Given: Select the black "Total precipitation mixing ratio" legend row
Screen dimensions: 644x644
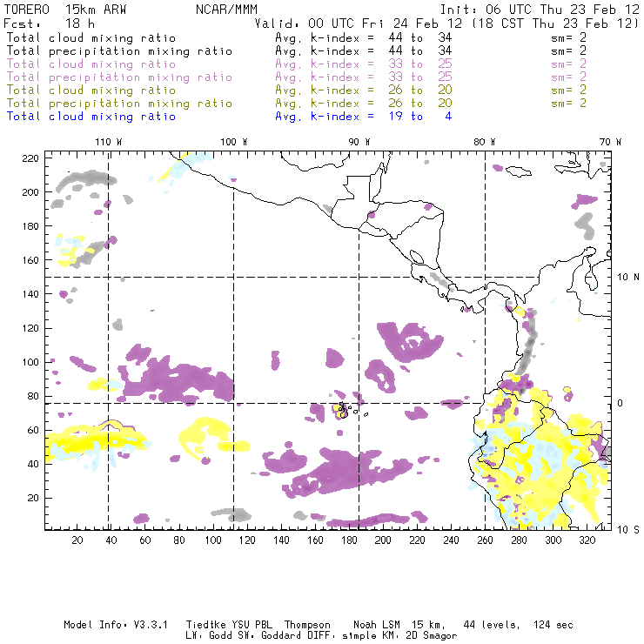Looking at the screenshot, I should [x=296, y=51].
